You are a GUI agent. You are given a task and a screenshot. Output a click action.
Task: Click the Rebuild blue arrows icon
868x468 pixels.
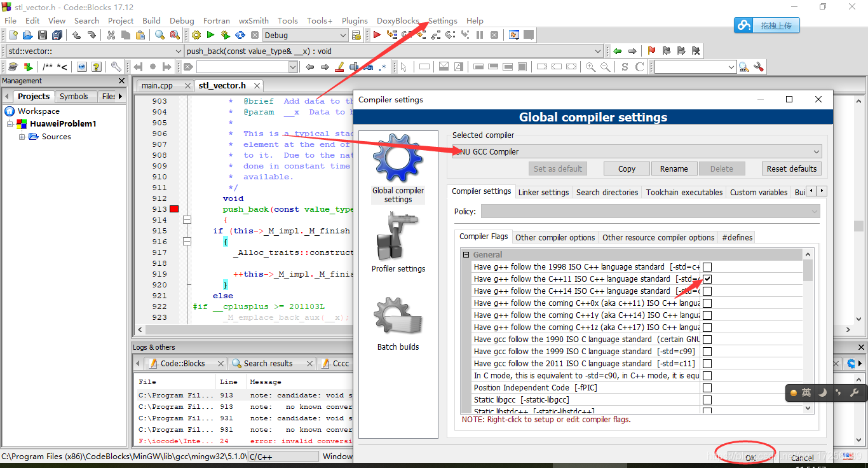tap(240, 35)
